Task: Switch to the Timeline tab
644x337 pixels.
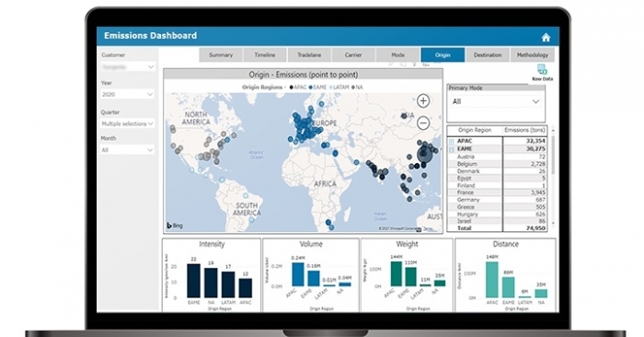Action: [265, 54]
